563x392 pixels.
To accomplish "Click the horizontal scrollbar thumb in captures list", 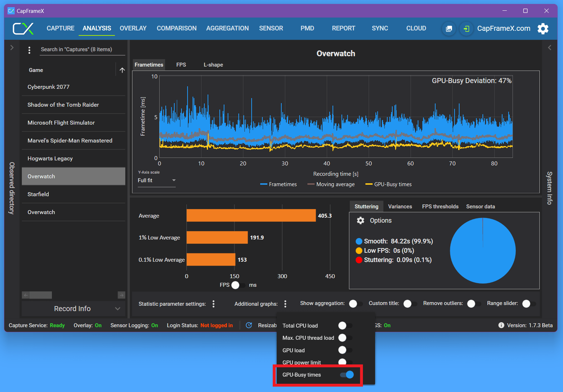I will pos(41,295).
